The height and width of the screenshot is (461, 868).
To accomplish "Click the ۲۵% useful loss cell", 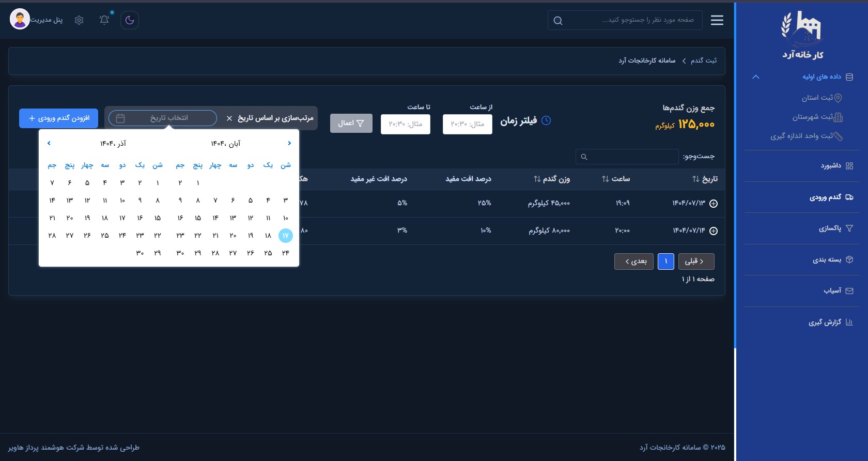I will [485, 203].
